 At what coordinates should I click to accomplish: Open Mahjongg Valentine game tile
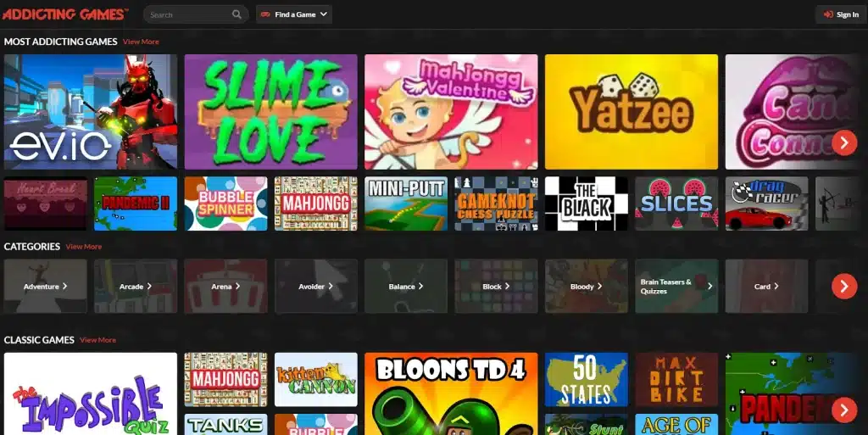pos(451,112)
